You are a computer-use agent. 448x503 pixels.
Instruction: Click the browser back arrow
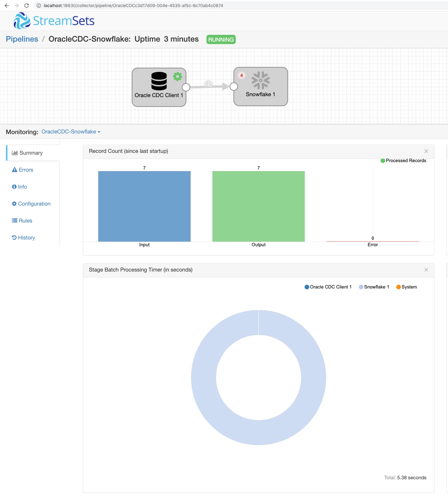point(7,6)
